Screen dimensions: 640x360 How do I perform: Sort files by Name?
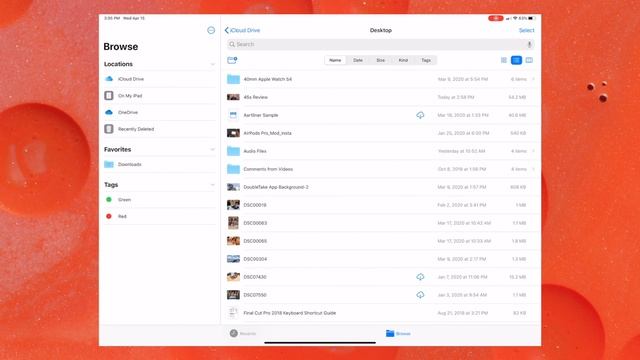(x=335, y=60)
